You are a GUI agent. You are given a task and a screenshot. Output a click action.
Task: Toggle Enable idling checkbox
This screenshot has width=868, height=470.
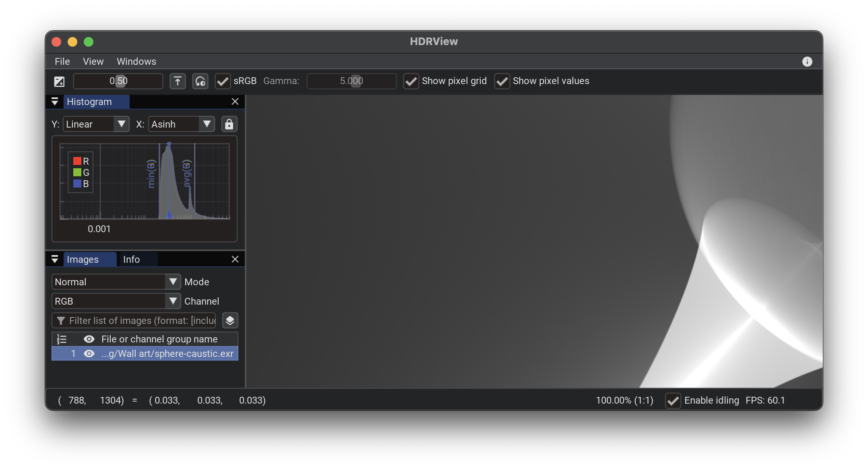[673, 401]
